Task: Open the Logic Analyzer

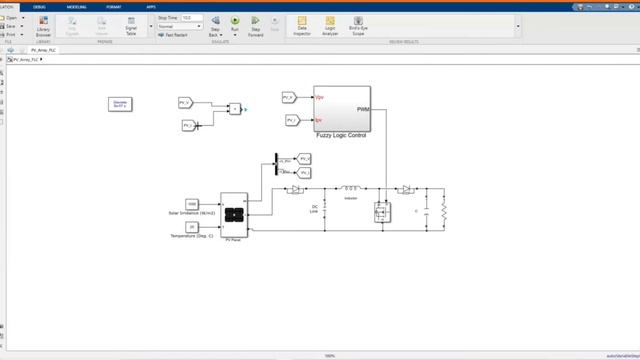Action: point(330,26)
